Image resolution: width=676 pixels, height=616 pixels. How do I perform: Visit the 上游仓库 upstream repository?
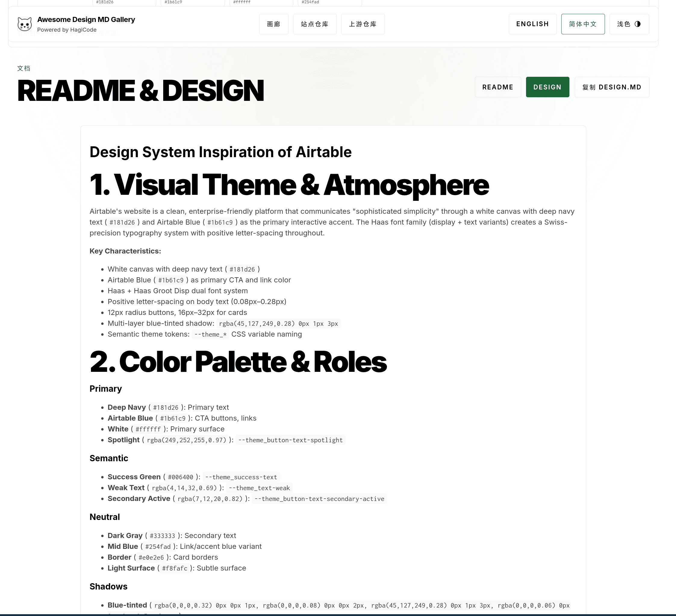[x=363, y=24]
